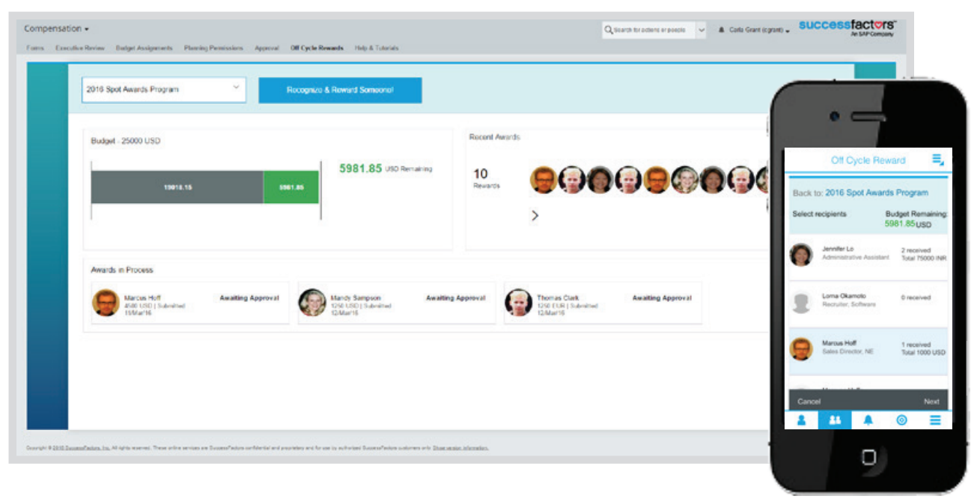Tap the profile icon in mobile bottom bar
This screenshot has width=980, height=502.
(x=801, y=420)
